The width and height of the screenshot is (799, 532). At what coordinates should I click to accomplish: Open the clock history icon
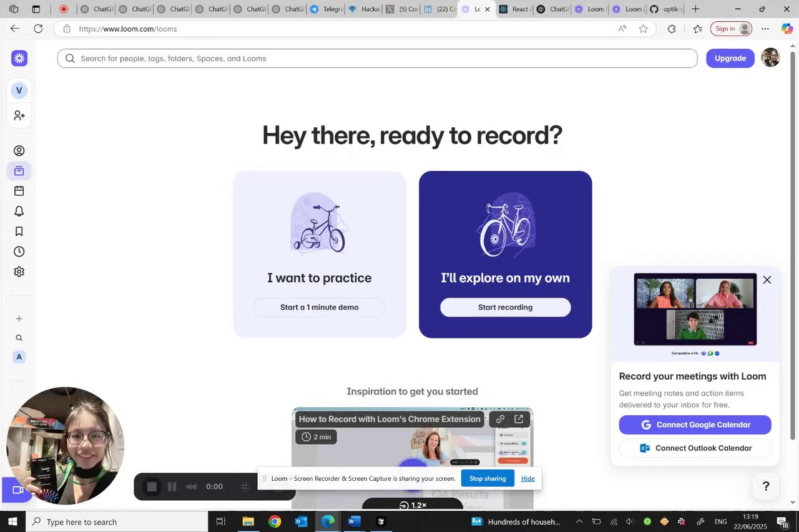[19, 252]
